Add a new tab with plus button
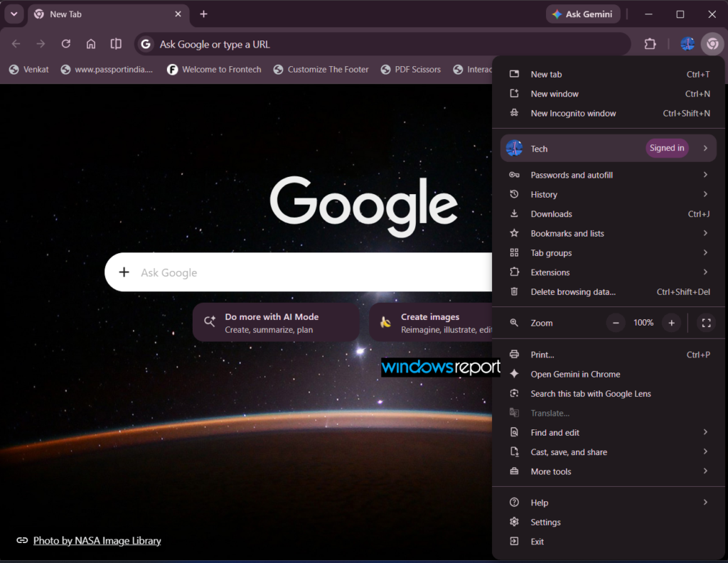Viewport: 728px width, 563px height. [203, 14]
